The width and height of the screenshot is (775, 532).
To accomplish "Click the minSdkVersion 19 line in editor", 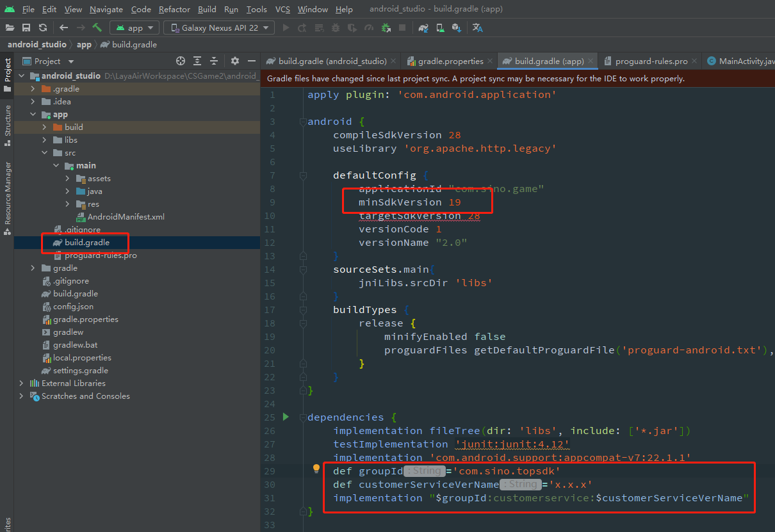I will click(410, 202).
